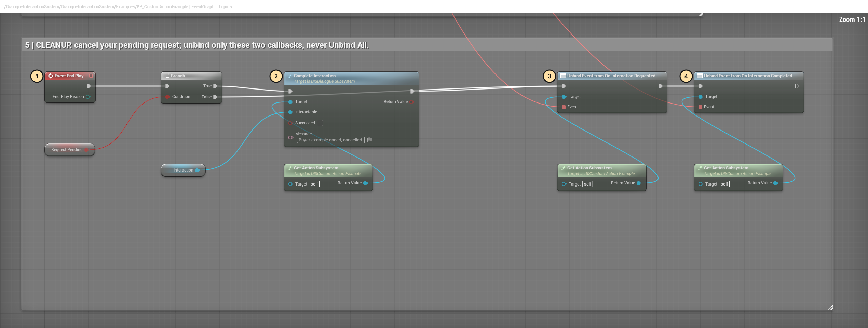Select the step 3 numbered badge
The width and height of the screenshot is (868, 328).
[x=550, y=76]
